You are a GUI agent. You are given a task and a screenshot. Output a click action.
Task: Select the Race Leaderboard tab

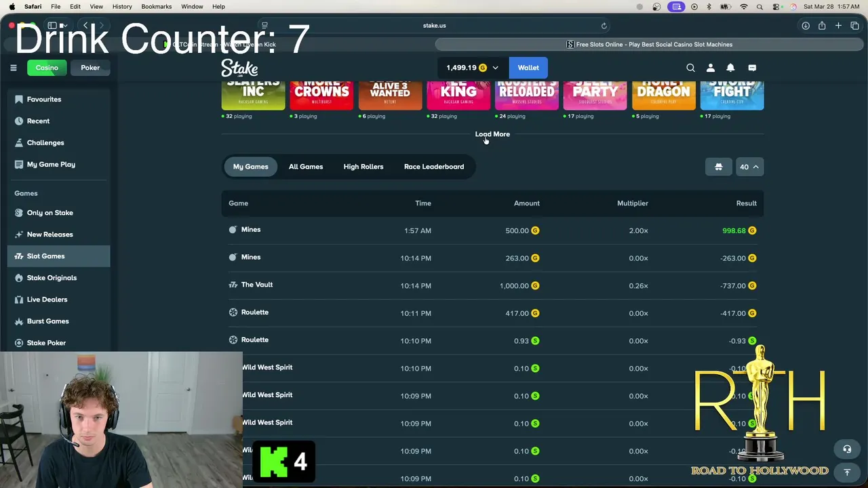click(x=434, y=167)
